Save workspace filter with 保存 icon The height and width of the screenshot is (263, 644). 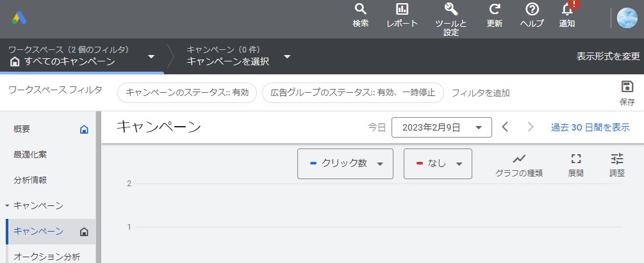point(627,92)
